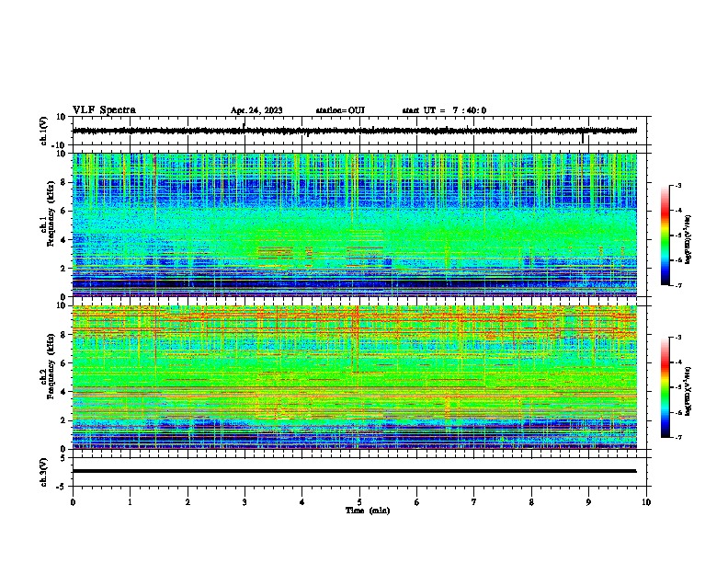Screen dimensions: 728x563
Task: Click the time axis tick label '8'
Action: [x=531, y=502]
